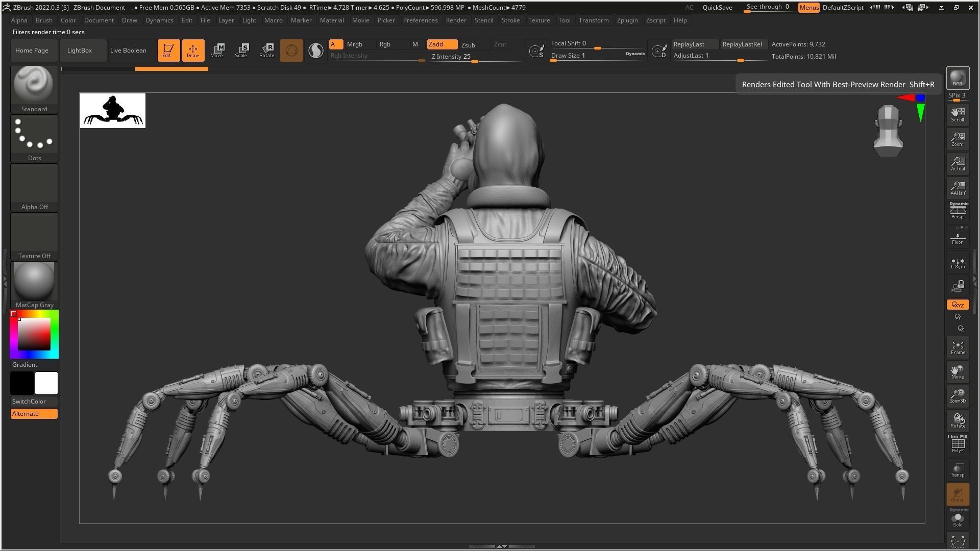Click the D icon beside ReplayLast
The height and width of the screenshot is (551, 980).
pyautogui.click(x=659, y=51)
